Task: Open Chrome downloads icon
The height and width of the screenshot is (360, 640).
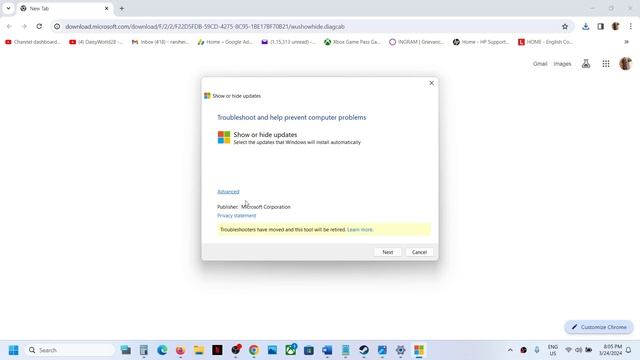Action: coord(586,27)
